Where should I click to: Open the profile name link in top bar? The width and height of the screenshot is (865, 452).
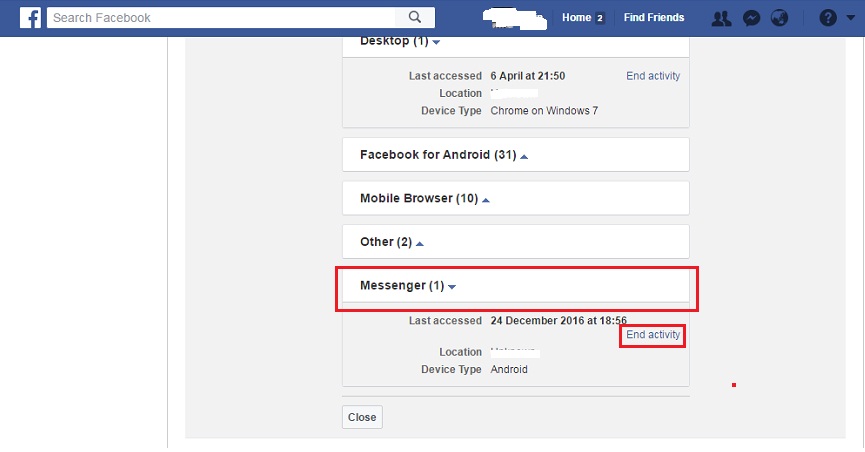click(514, 19)
